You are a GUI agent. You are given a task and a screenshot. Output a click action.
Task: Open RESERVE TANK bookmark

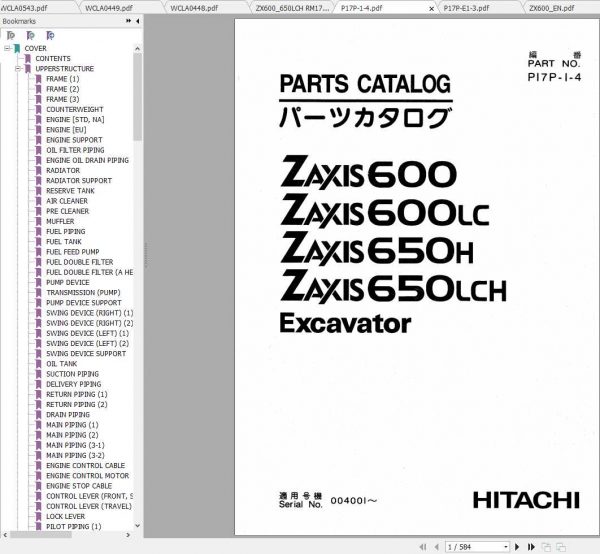click(x=70, y=191)
